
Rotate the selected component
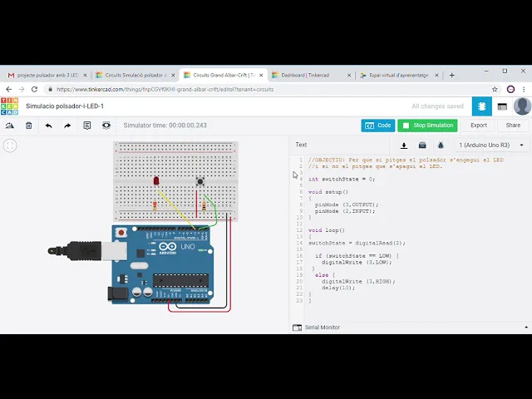(x=9, y=126)
